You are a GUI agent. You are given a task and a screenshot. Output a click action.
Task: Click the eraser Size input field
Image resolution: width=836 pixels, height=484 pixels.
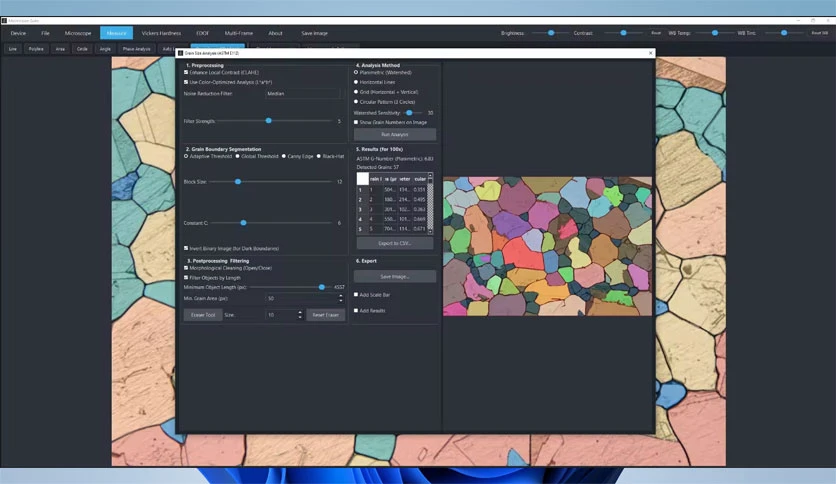click(x=281, y=315)
